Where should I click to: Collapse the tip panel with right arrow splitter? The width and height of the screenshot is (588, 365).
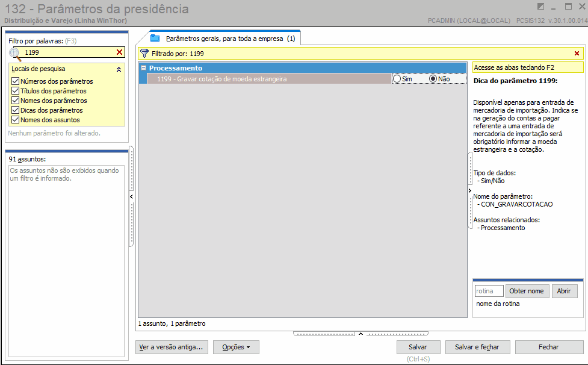pos(470,190)
